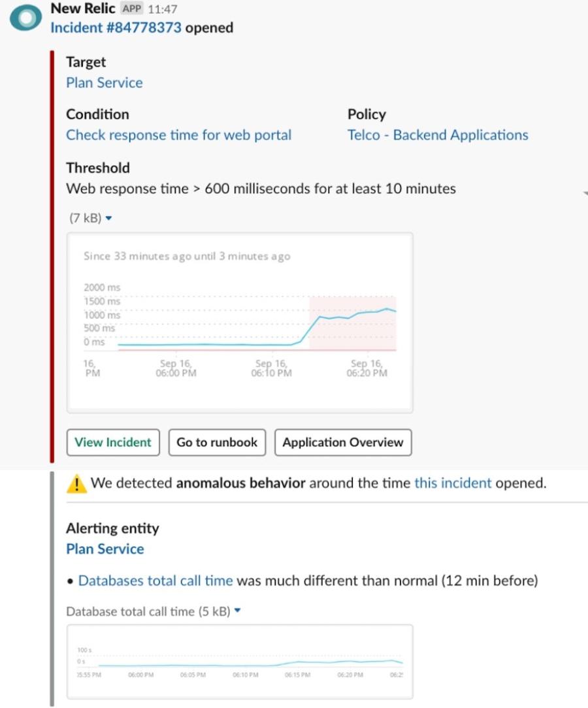Viewport: 588px width, 708px height.
Task: Open the Incident #84778373 link
Action: pos(116,27)
